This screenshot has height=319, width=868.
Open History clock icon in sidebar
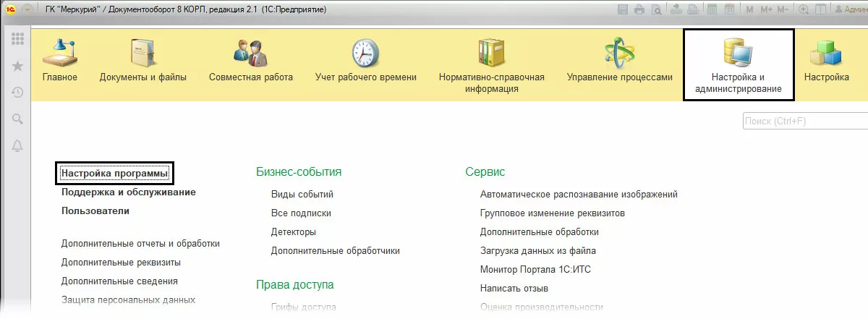pyautogui.click(x=17, y=92)
